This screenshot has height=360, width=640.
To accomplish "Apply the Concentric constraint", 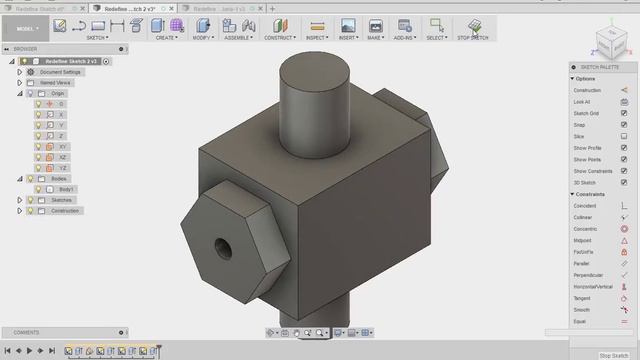I will [x=624, y=229].
